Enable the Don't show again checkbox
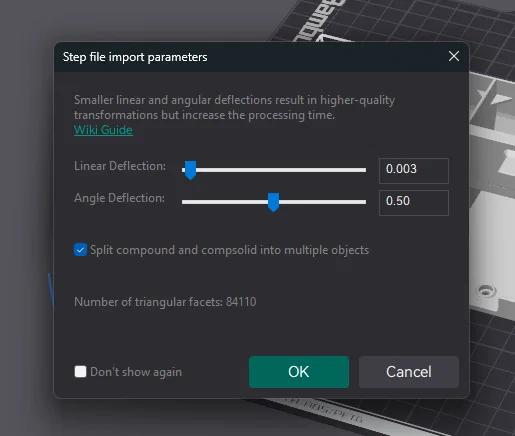 point(80,371)
